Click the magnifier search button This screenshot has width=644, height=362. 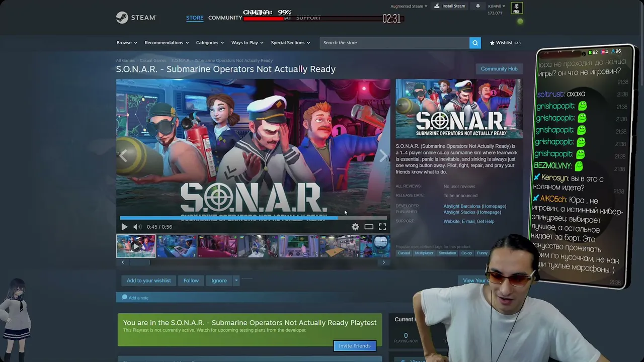pyautogui.click(x=475, y=43)
